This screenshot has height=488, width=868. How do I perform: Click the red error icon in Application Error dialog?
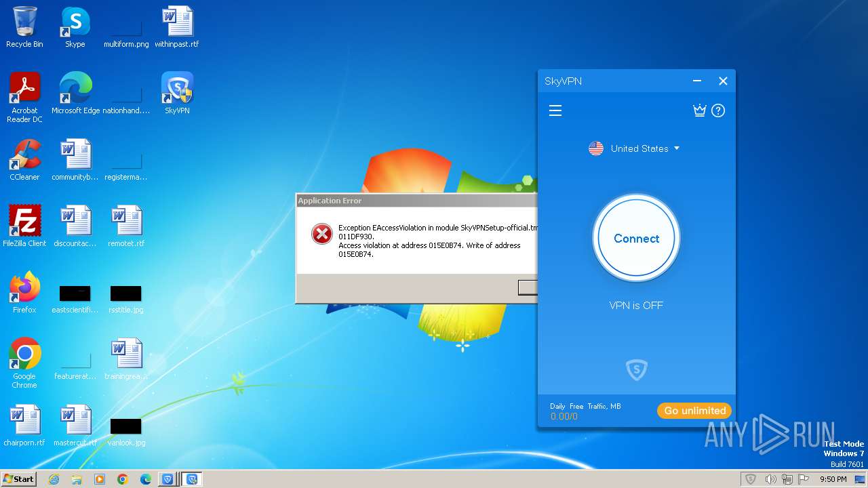pos(321,234)
